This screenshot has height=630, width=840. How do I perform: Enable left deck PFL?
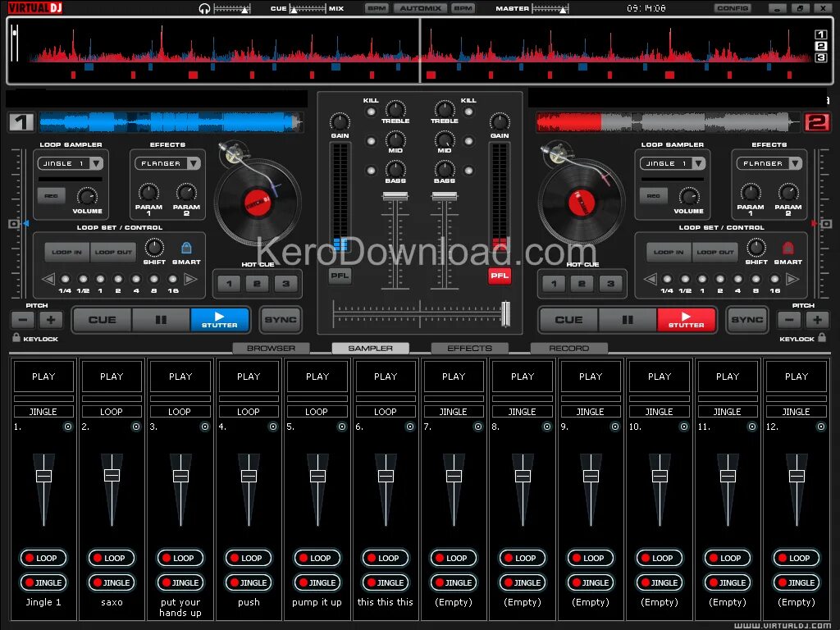click(340, 276)
